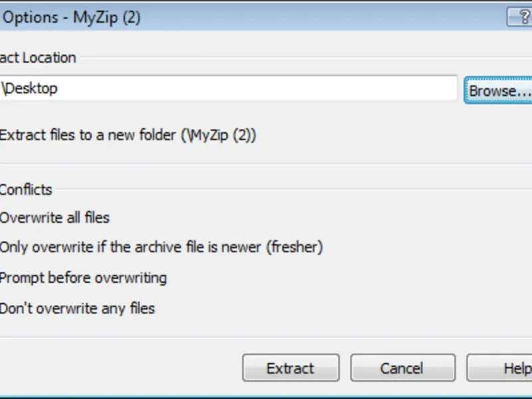Pick Don't overwrite any files
This screenshot has width=532, height=399.
click(x=78, y=309)
